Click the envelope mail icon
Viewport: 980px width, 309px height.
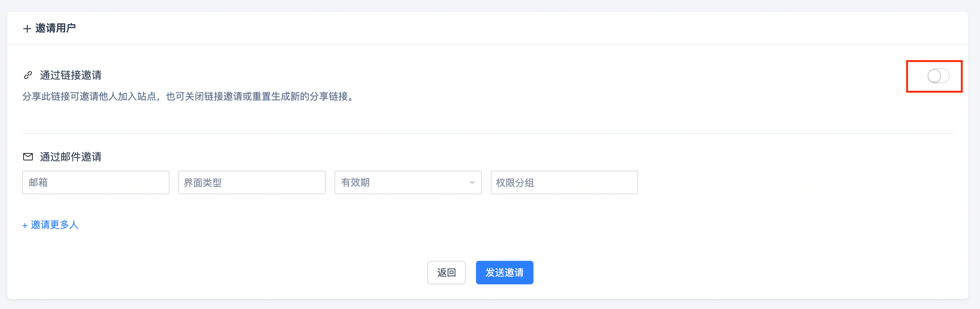(x=28, y=157)
